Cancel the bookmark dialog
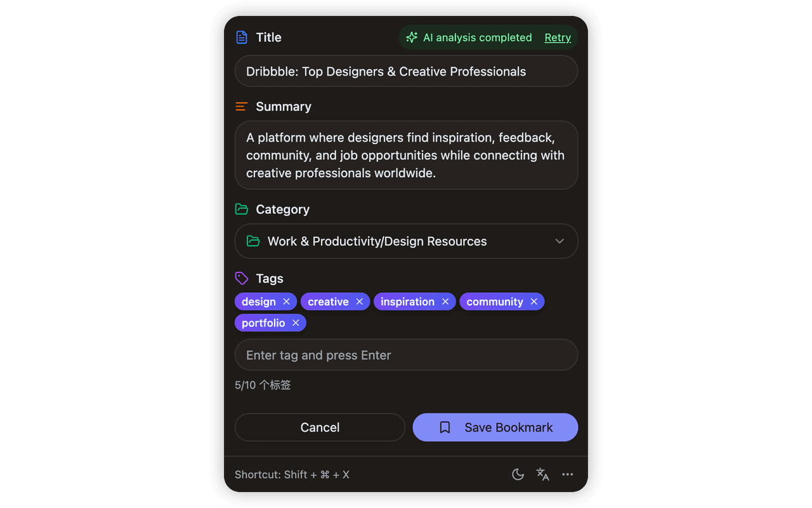Viewport: 812px width, 508px height. [x=320, y=427]
